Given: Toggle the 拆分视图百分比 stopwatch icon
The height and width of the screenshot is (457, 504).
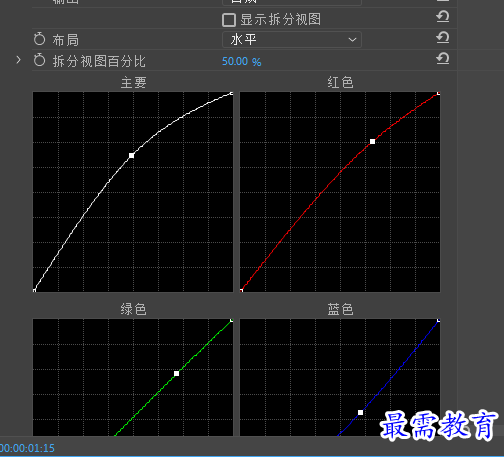Looking at the screenshot, I should coord(39,60).
